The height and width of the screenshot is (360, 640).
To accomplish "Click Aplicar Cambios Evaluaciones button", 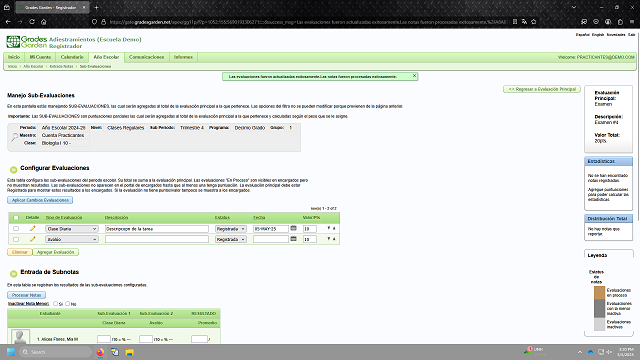I will click(40, 200).
